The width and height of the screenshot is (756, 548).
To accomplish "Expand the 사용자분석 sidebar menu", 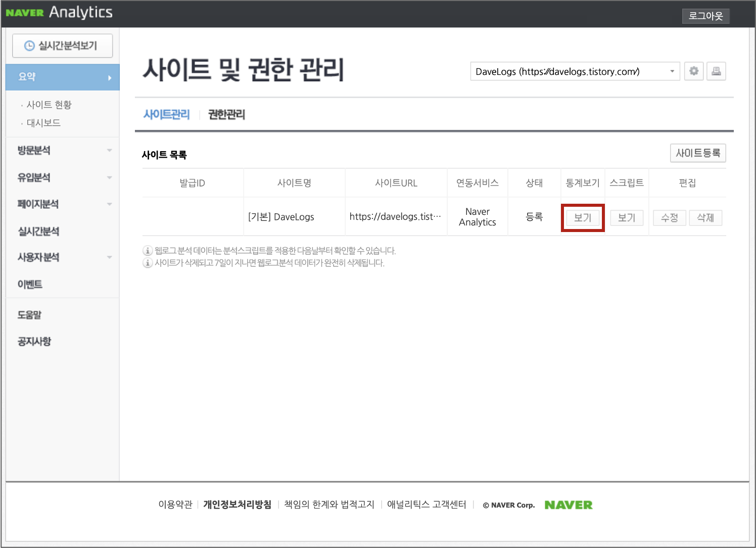I will coord(63,257).
